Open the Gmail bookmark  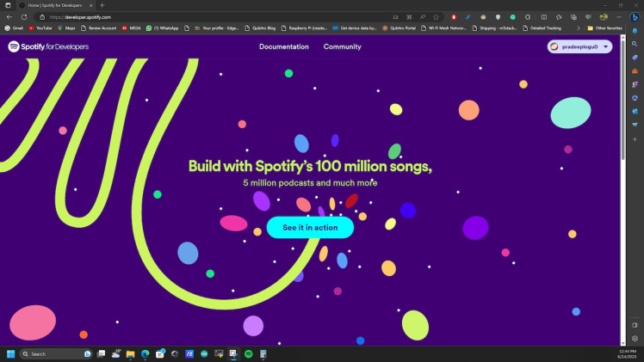tap(14, 28)
